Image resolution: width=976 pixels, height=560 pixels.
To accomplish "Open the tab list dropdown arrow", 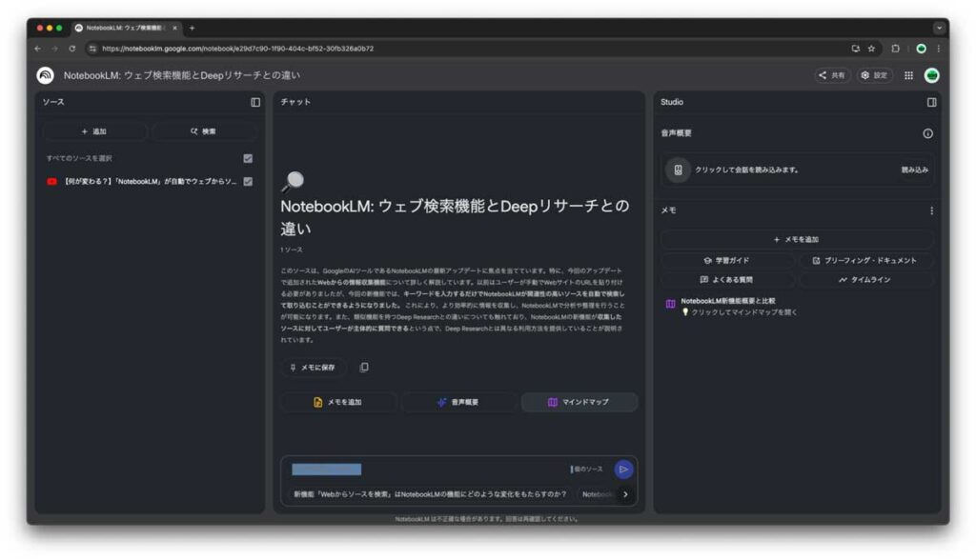I will [939, 28].
